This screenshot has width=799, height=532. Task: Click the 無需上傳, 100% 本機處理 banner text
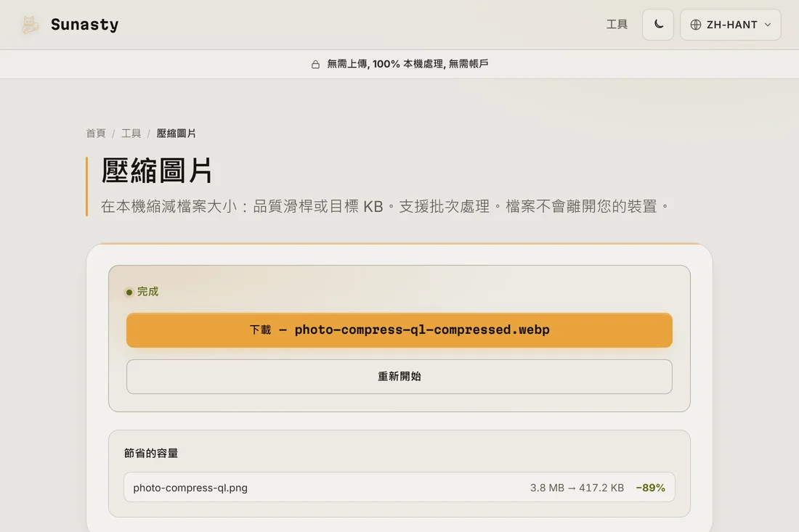(407, 64)
